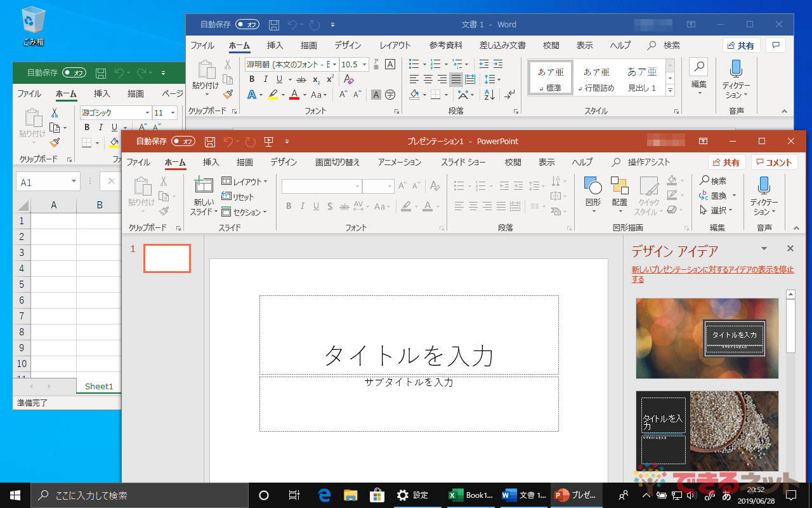Close the Design Ideas pane
Screen dimensions: 812x508
click(790, 248)
